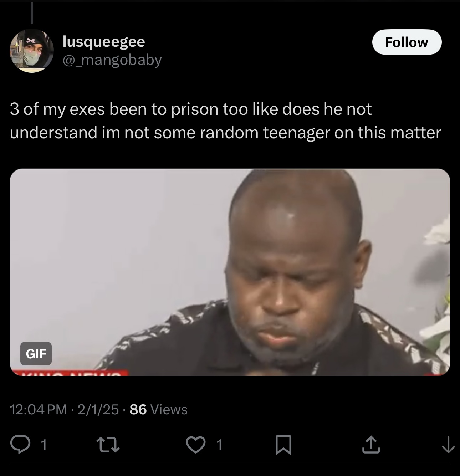Image resolution: width=460 pixels, height=476 pixels.
Task: Bookmark this tweet
Action: pos(284,445)
